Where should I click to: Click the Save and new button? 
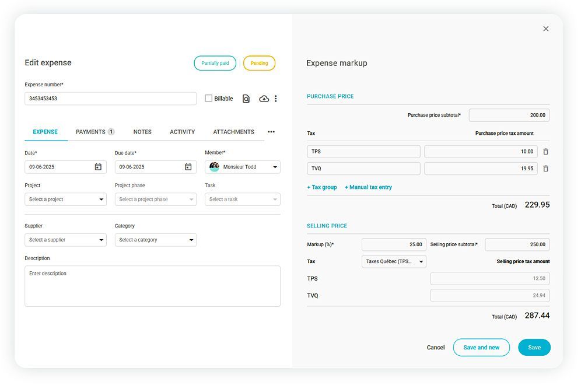(x=481, y=347)
